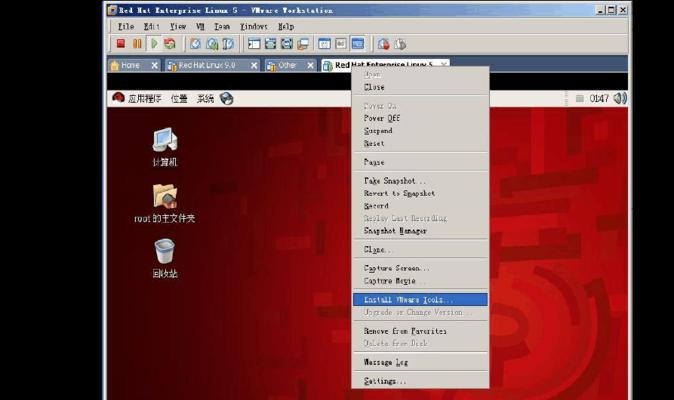Select Clone in the context menu

(x=420, y=250)
